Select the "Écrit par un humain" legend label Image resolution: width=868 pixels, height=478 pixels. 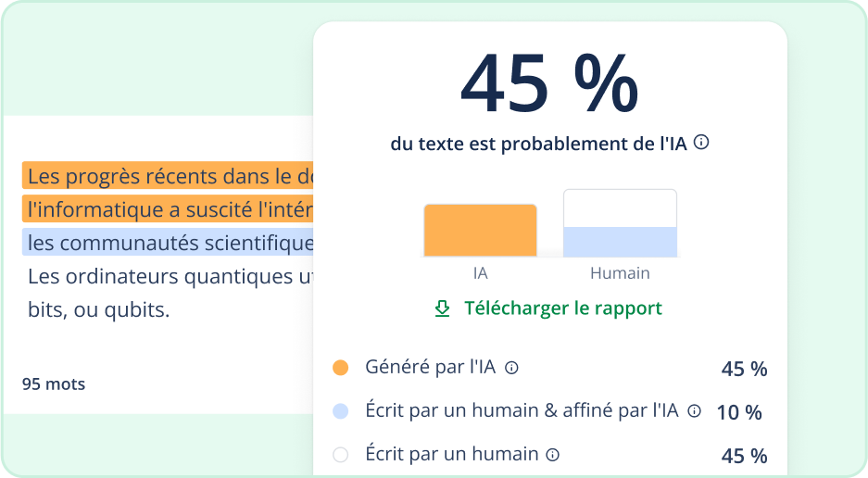[x=451, y=454]
